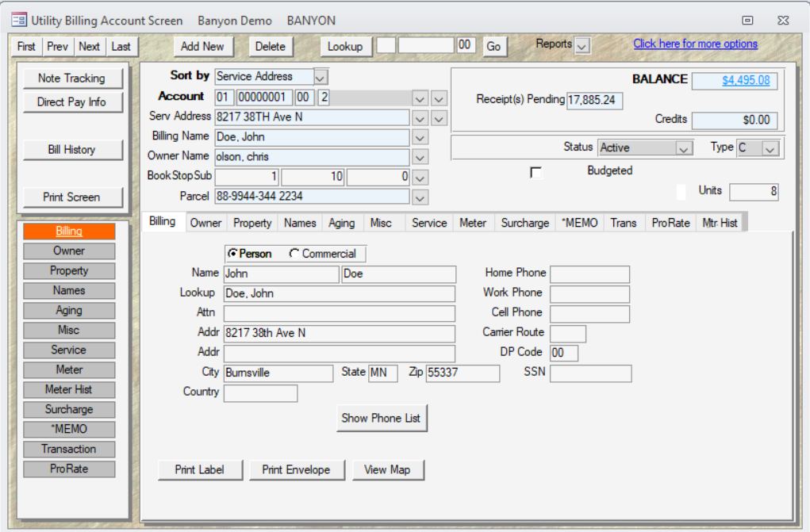Screen dimensions: 810x532
Task: Open Direct Pay Info
Action: (72, 101)
